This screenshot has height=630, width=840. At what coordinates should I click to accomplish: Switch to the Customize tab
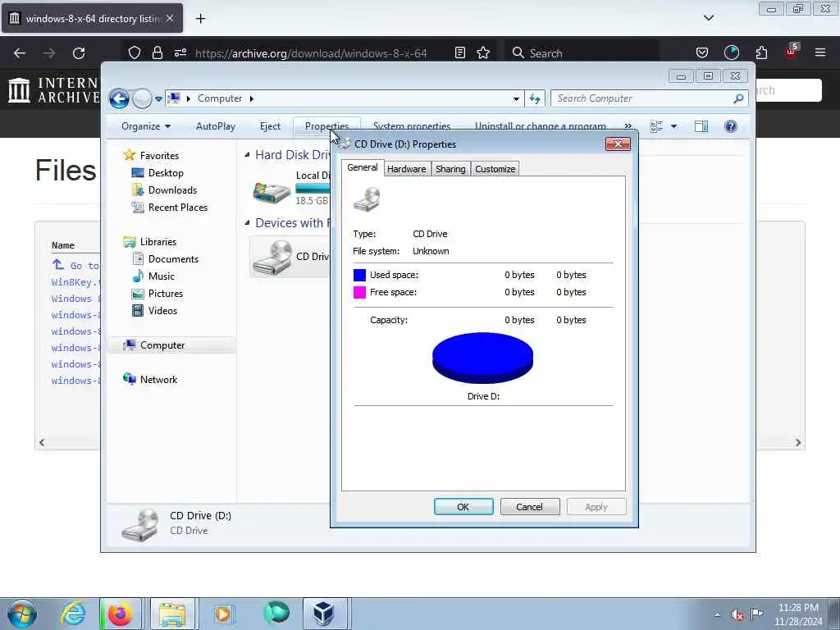tap(495, 169)
